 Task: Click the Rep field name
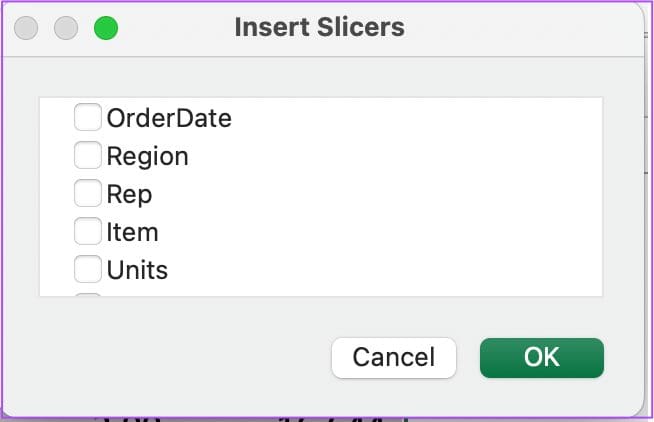coord(129,194)
